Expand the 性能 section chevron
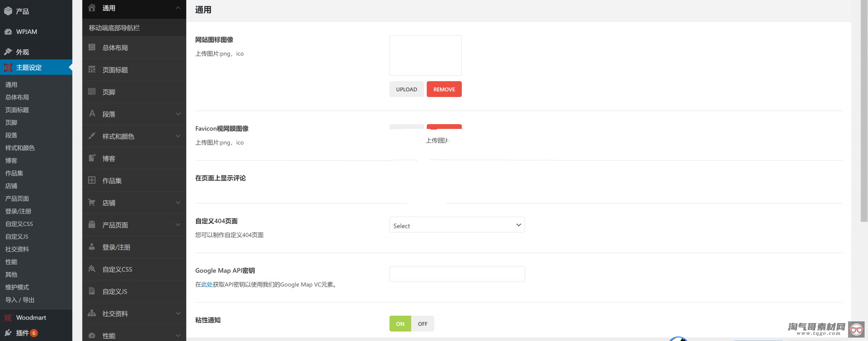The image size is (868, 341). (x=178, y=336)
